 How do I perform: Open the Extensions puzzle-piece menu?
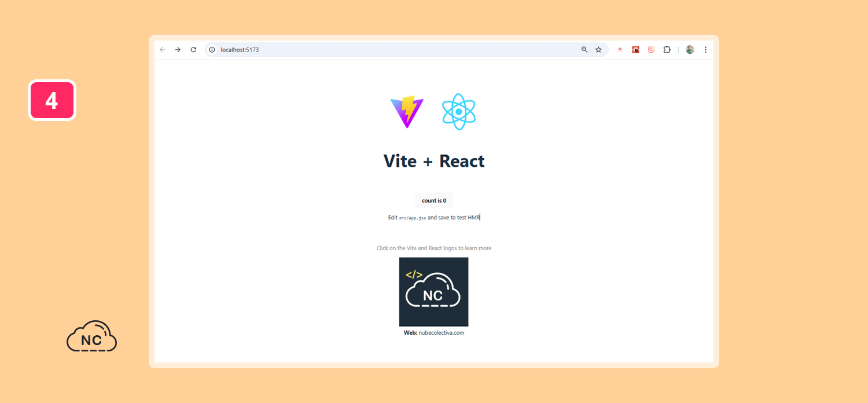[667, 50]
